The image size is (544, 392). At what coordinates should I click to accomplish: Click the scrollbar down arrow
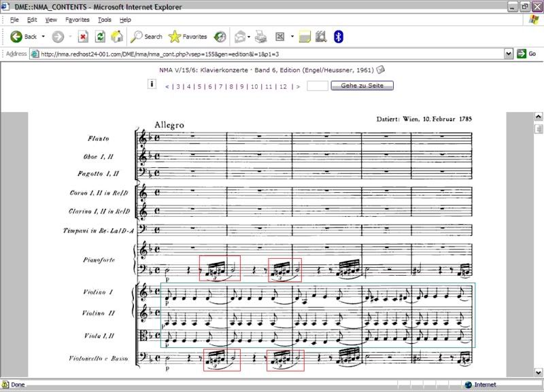pos(538,372)
